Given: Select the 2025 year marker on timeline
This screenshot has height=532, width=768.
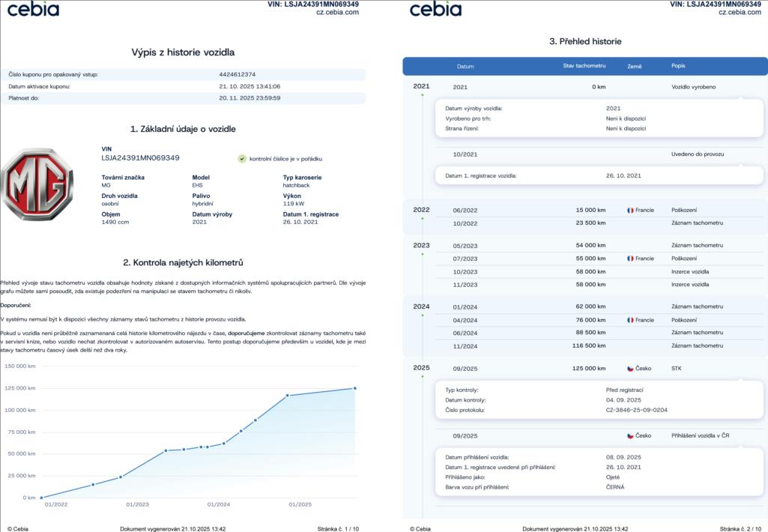Looking at the screenshot, I should coord(422,368).
